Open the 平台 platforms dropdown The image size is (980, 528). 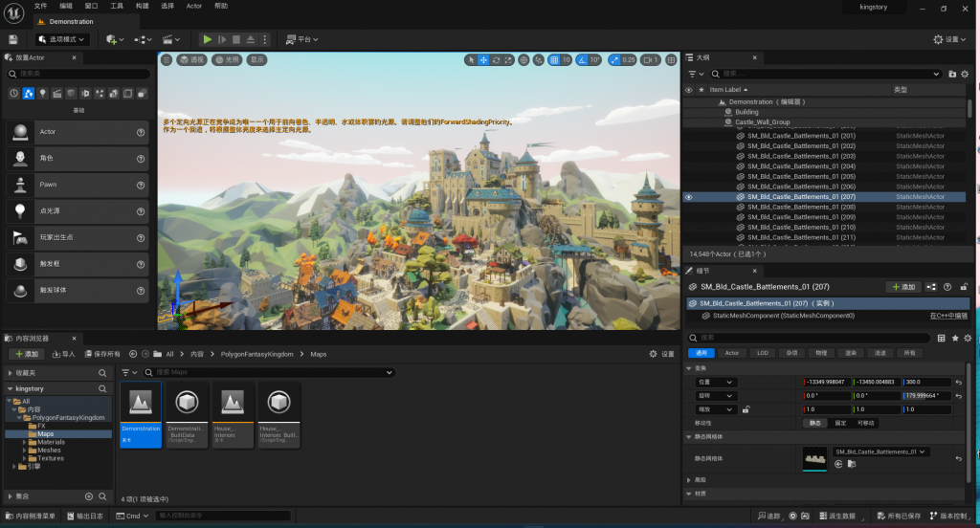[301, 39]
